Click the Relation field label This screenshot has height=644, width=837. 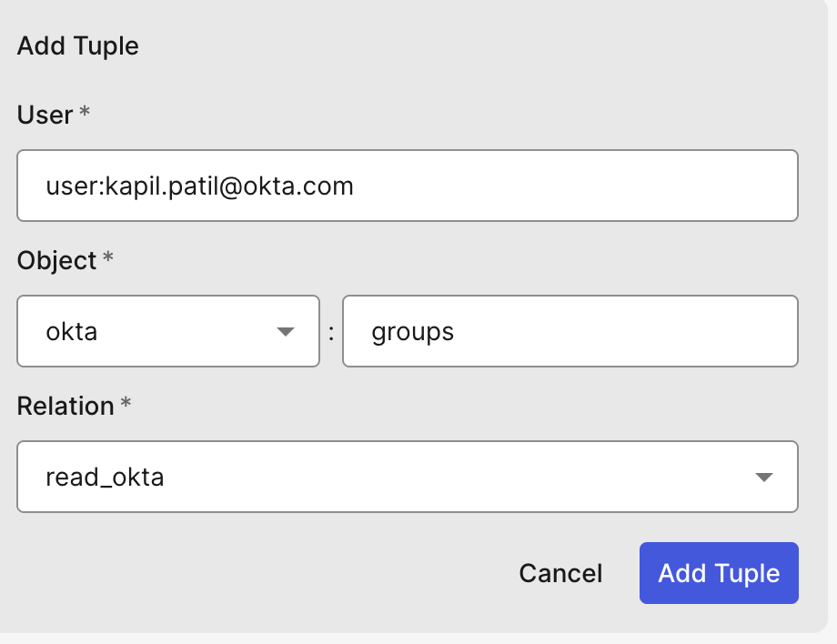coord(66,406)
